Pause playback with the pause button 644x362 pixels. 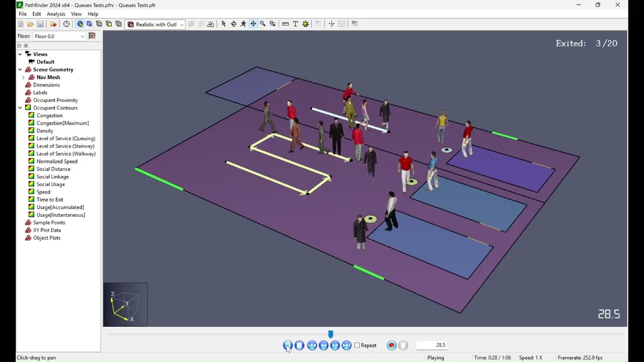[x=288, y=345]
